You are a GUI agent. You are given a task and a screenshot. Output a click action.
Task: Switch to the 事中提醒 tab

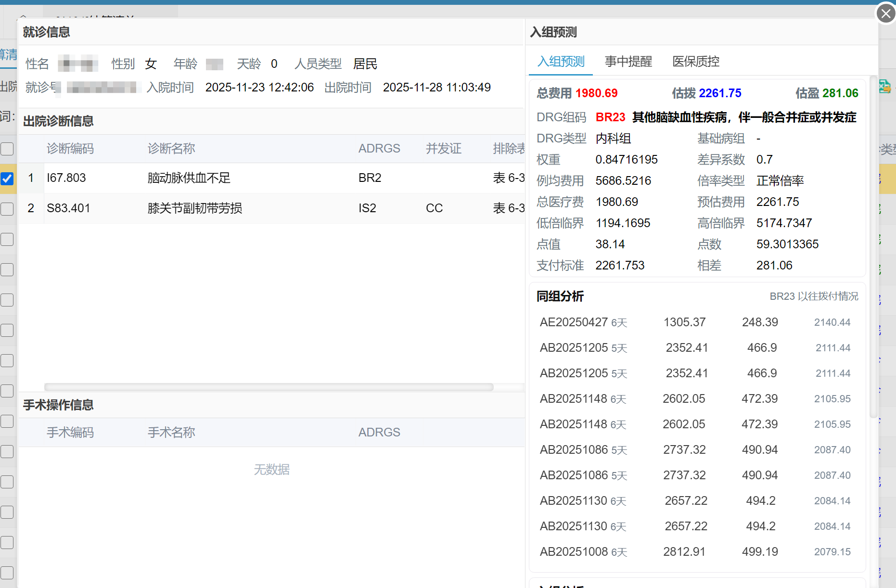(628, 62)
